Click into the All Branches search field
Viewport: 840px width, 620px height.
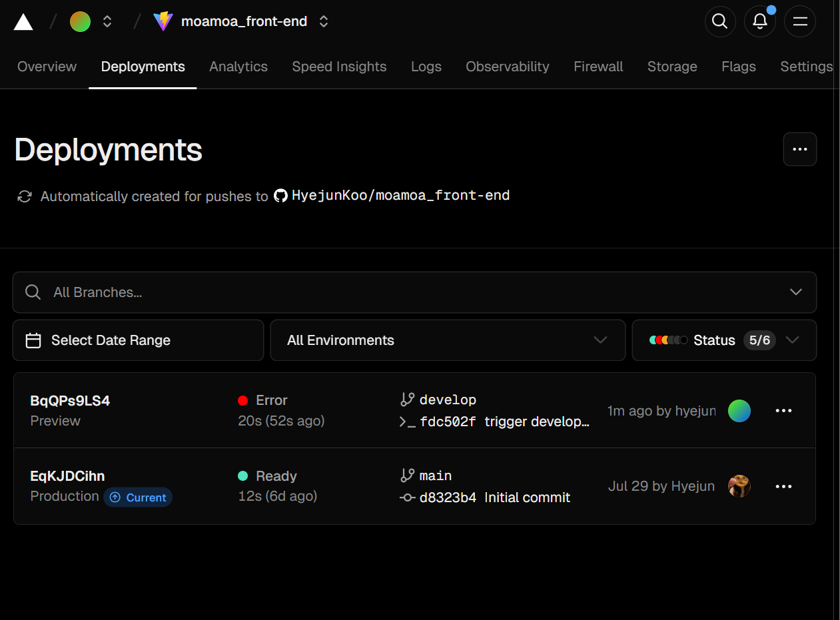[x=414, y=292]
